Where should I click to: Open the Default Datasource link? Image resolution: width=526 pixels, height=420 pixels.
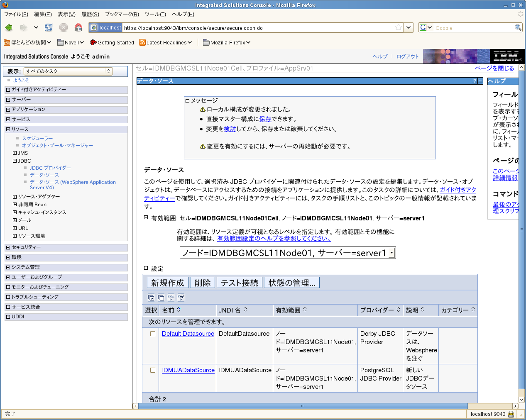click(x=188, y=334)
